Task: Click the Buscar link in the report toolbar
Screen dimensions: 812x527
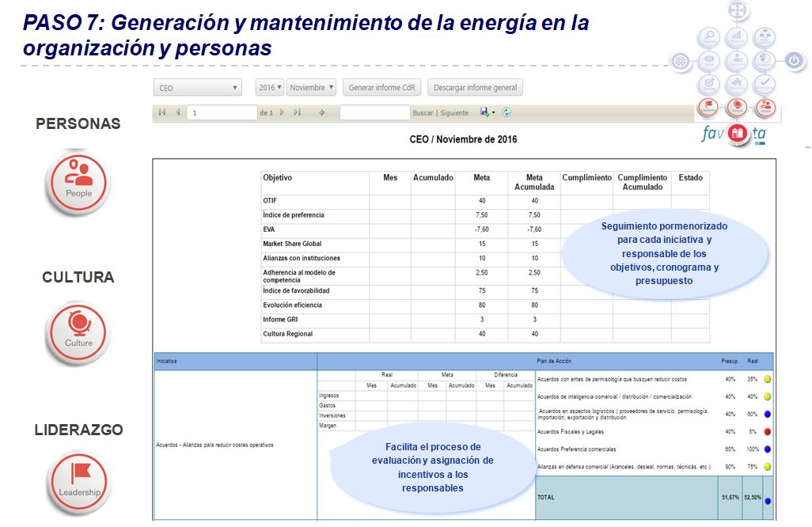Action: coord(423,113)
